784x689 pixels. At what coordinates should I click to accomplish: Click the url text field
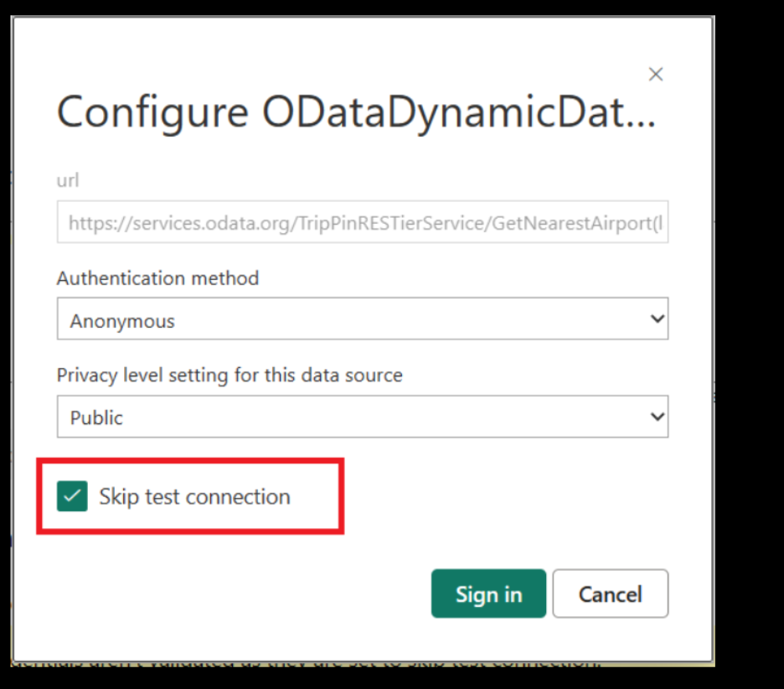[x=362, y=223]
